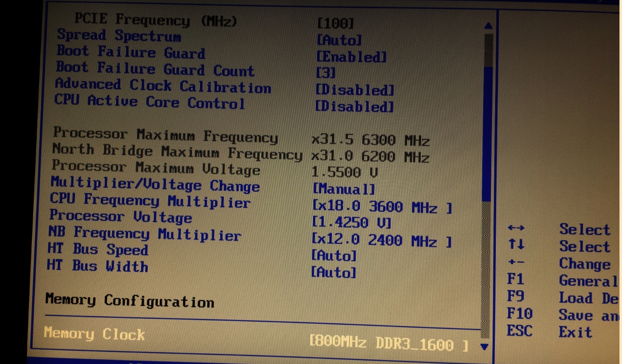Select CPU Frequency Multiplier option

150,200
